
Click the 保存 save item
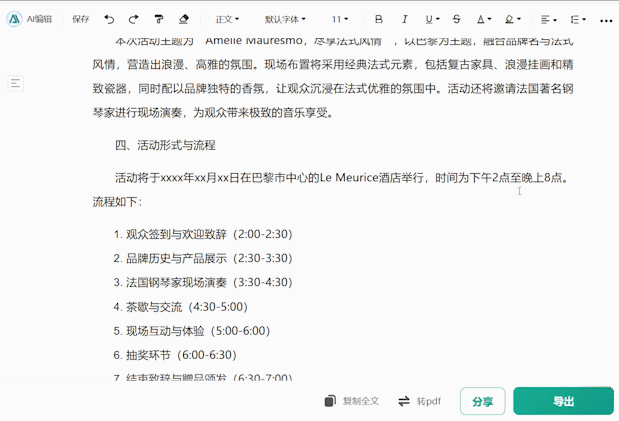(x=81, y=19)
